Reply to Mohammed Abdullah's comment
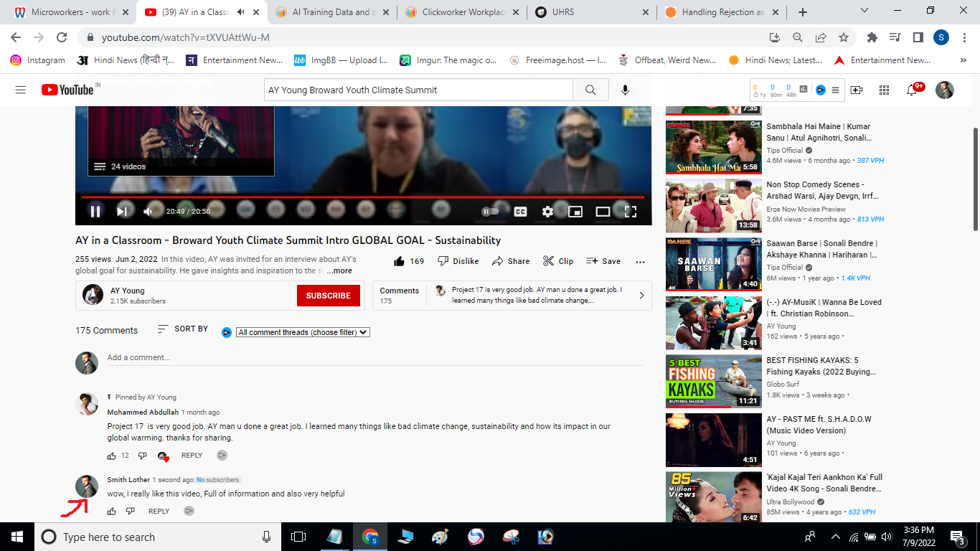Screen dimensions: 980x551 (192, 456)
